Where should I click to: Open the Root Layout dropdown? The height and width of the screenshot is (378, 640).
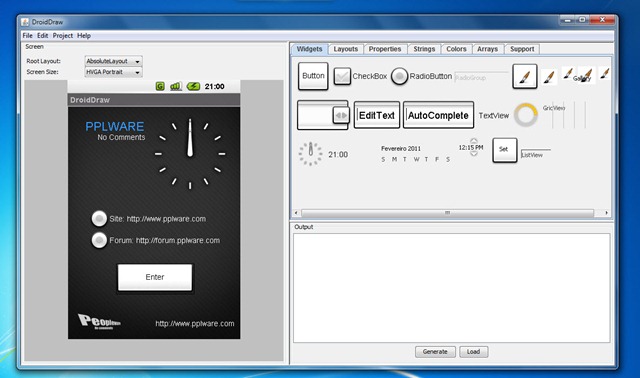pyautogui.click(x=113, y=61)
